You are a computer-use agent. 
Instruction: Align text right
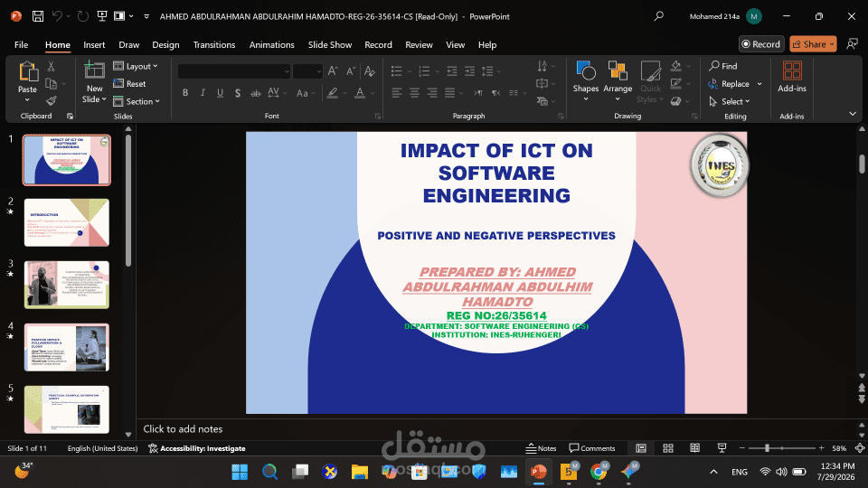(432, 93)
